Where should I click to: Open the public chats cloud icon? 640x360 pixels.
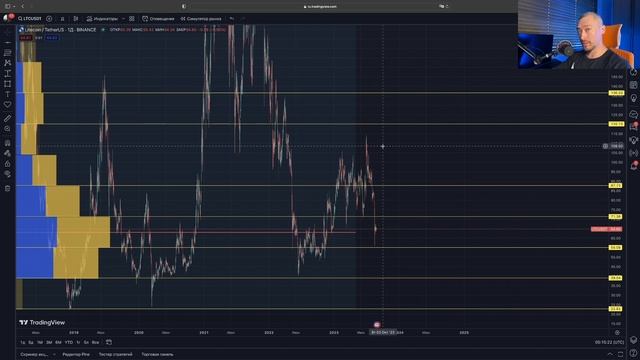633,114
